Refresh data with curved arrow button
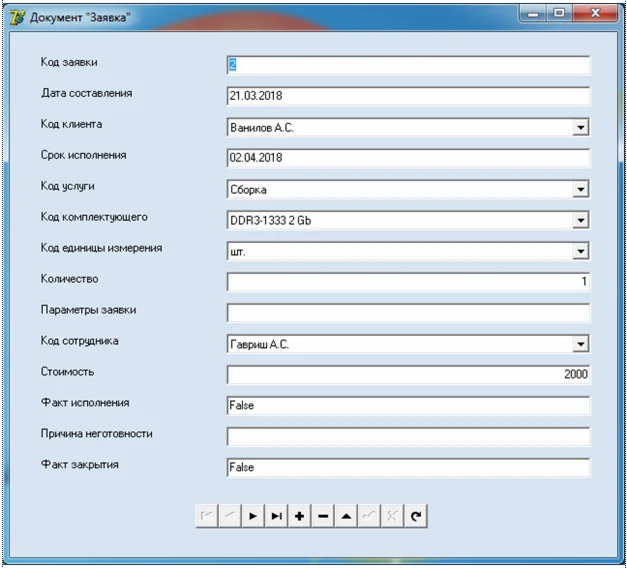Image resolution: width=627 pixels, height=568 pixels. tap(416, 516)
